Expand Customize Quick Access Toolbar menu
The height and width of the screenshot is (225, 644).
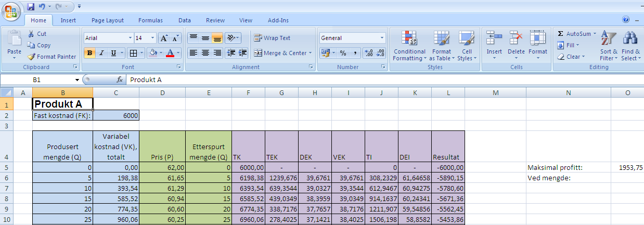click(x=79, y=7)
